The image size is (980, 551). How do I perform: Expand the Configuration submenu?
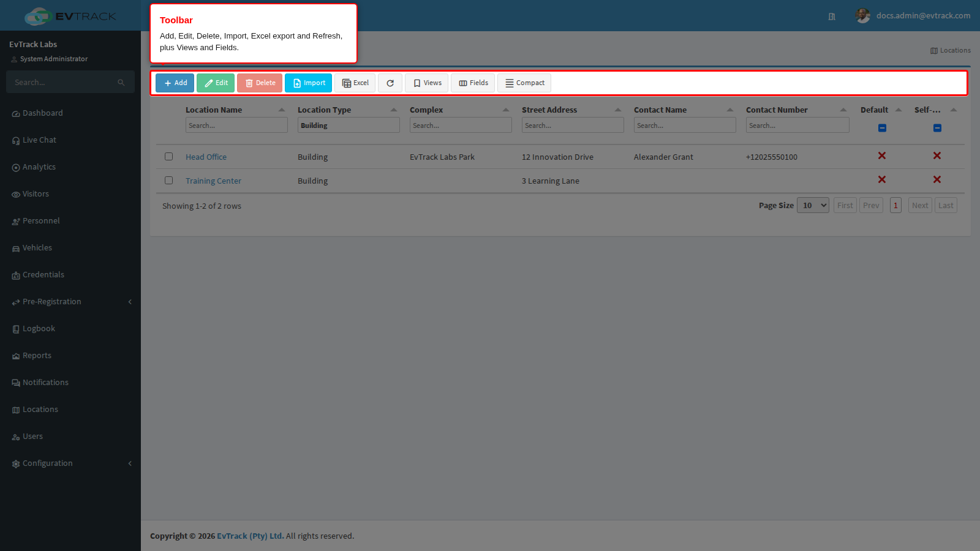click(x=70, y=463)
